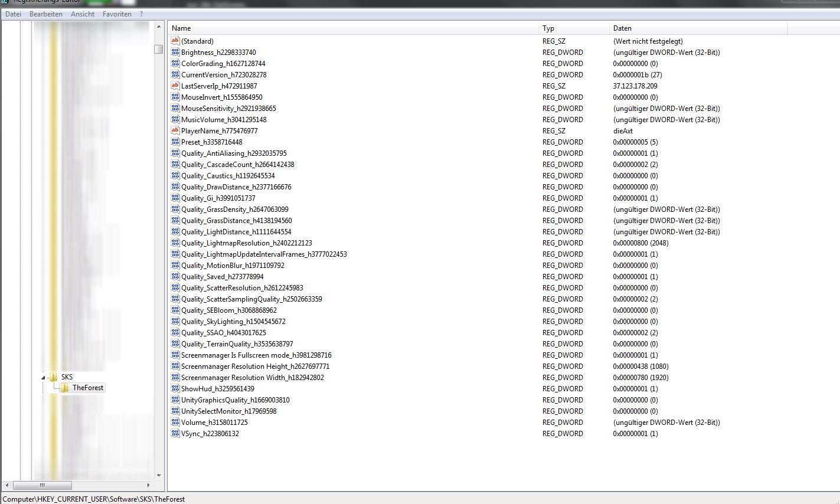840x504 pixels.
Task: Click the binary icon beside VSync_h223806132
Action: tap(175, 433)
